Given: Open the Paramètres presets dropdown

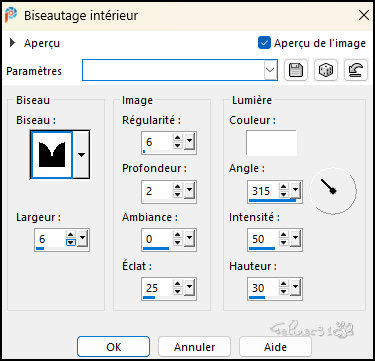Looking at the screenshot, I should 270,70.
